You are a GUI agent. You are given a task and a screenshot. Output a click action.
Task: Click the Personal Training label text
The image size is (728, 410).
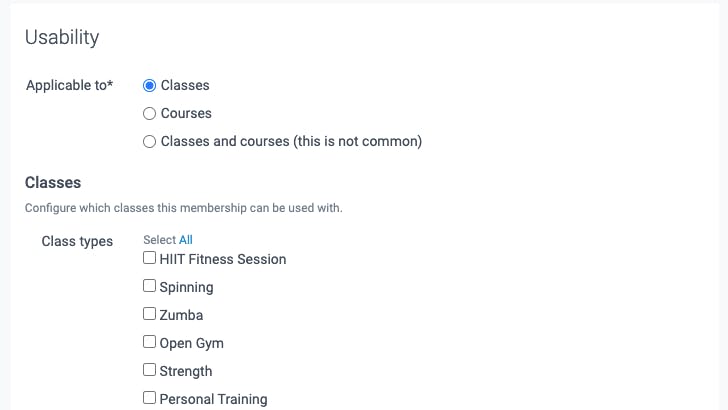click(214, 399)
